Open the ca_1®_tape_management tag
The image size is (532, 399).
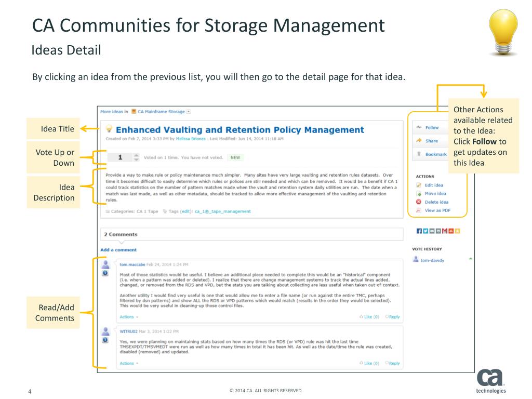click(223, 211)
